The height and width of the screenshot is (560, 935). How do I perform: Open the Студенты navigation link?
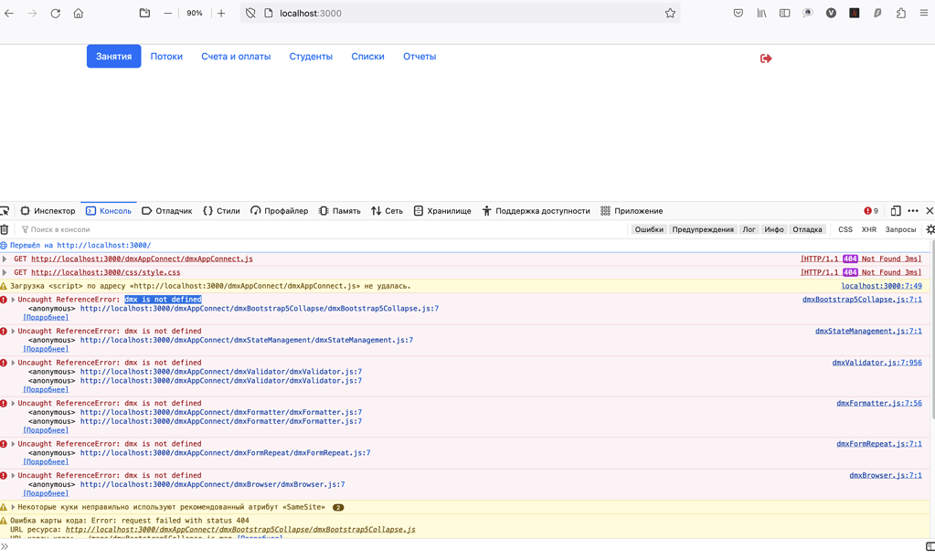tap(311, 57)
